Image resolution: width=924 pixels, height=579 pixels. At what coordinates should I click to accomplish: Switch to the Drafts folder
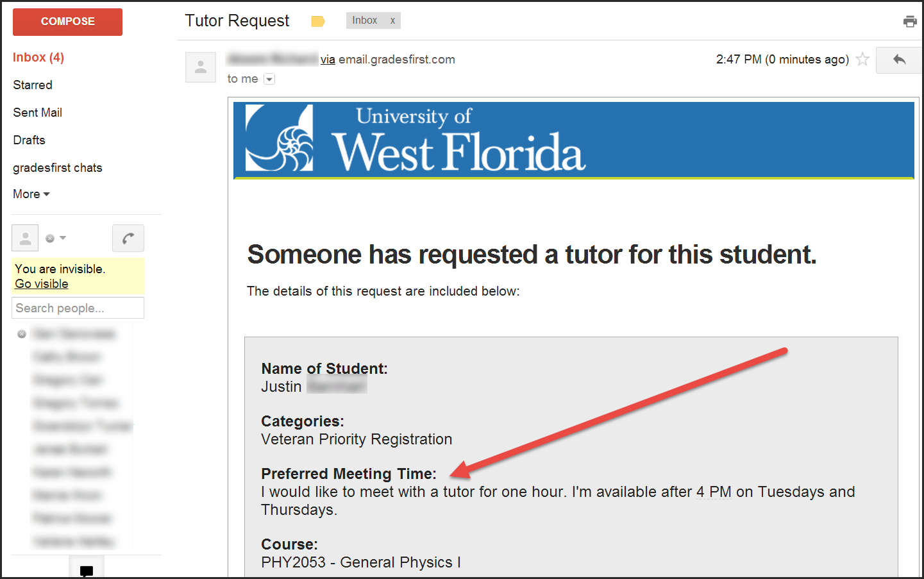coord(28,140)
